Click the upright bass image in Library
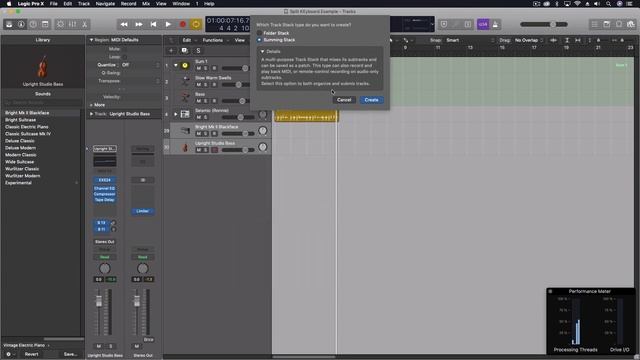Viewport: 640px width, 360px height. [x=42, y=66]
